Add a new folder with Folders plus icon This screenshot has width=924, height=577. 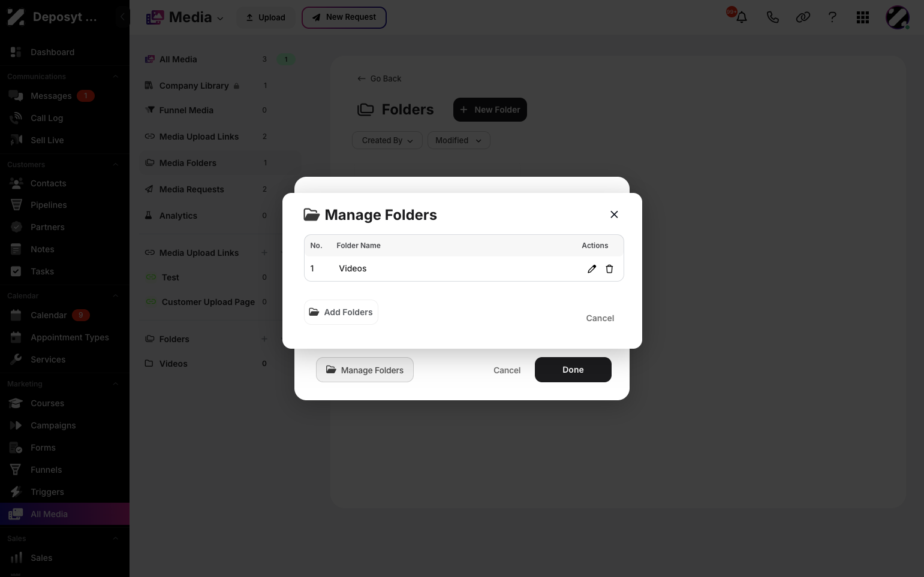pyautogui.click(x=264, y=339)
